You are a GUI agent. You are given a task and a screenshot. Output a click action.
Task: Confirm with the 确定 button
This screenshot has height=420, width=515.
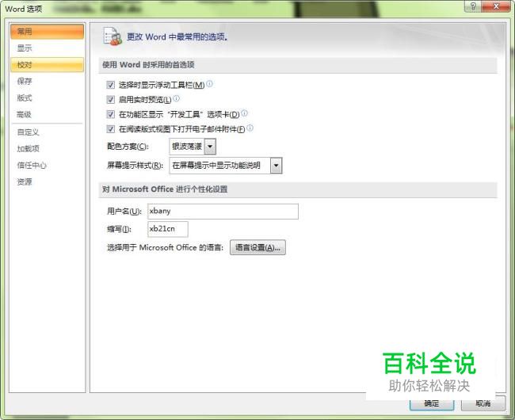pos(432,403)
